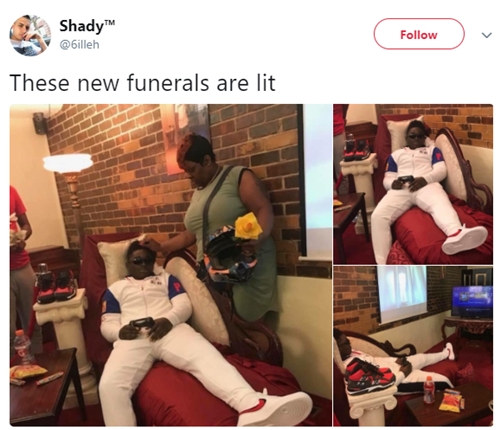The image size is (500, 430).
Task: Open the bottom-right photo thumbnail
Action: 413,346
